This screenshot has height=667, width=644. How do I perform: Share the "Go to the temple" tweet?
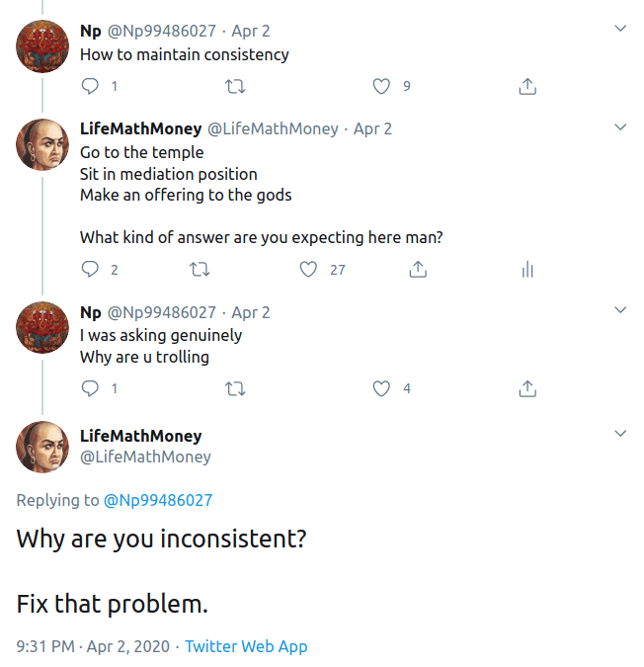coord(418,269)
